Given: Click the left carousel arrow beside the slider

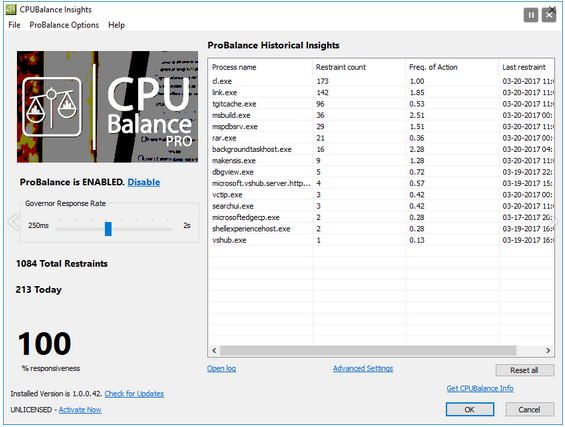Looking at the screenshot, I should [13, 222].
